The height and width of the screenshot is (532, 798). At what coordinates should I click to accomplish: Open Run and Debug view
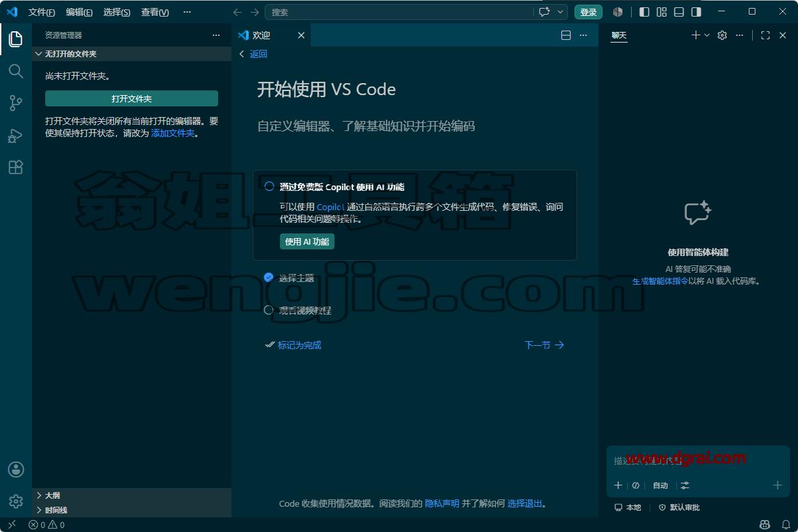[16, 136]
